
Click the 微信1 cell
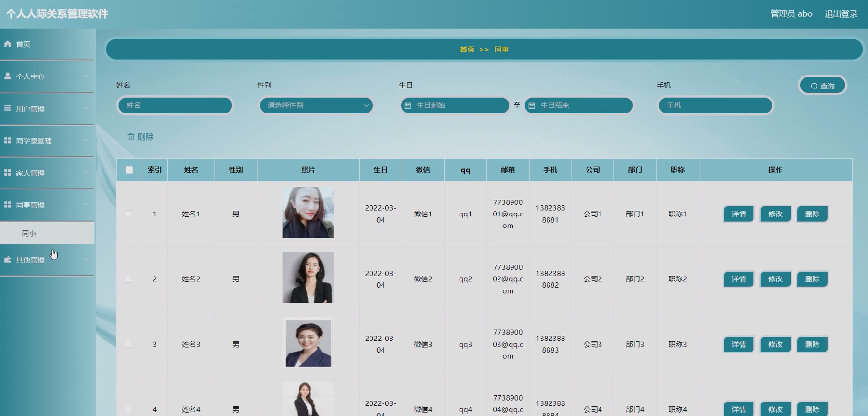click(423, 214)
